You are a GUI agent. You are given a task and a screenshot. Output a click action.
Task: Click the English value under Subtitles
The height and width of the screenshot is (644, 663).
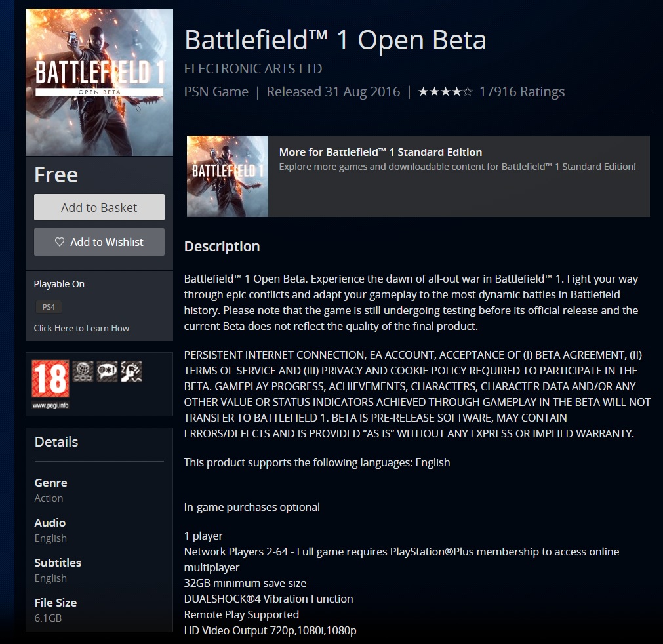coord(50,578)
